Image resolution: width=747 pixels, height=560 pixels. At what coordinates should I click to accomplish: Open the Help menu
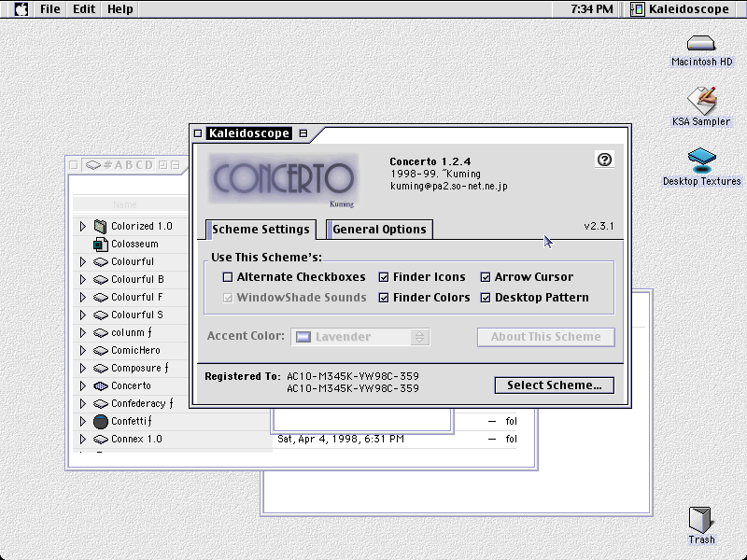click(120, 9)
